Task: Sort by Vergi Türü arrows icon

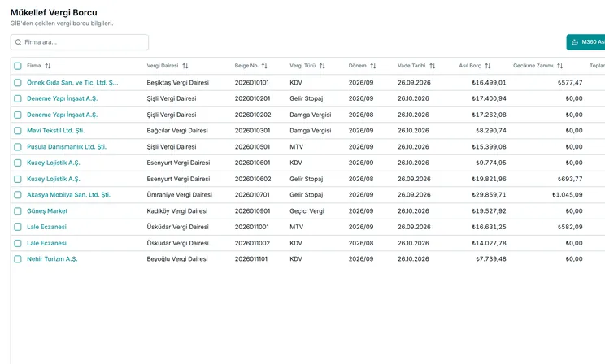Action: [322, 66]
